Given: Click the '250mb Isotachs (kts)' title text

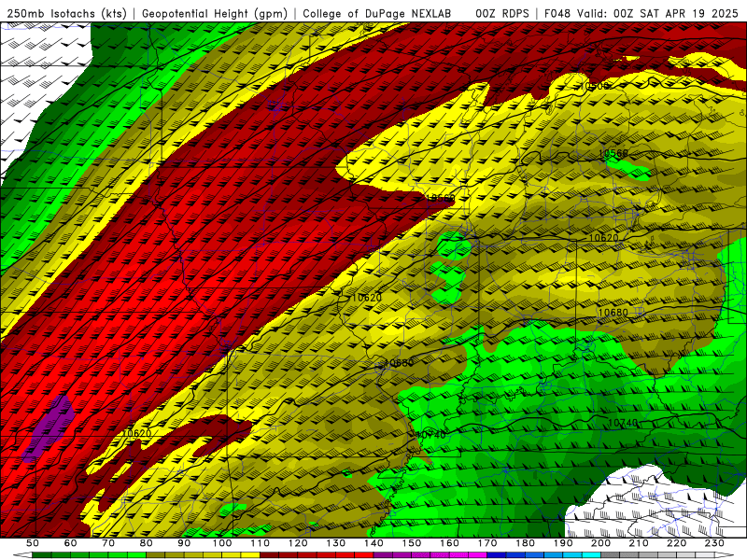Looking at the screenshot, I should (x=67, y=14).
